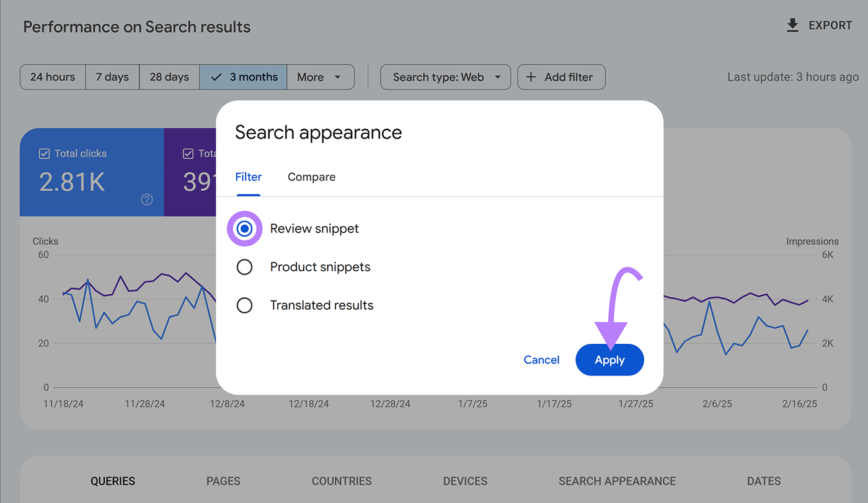Open the DATES report tab
This screenshot has height=503, width=868.
coord(763,481)
